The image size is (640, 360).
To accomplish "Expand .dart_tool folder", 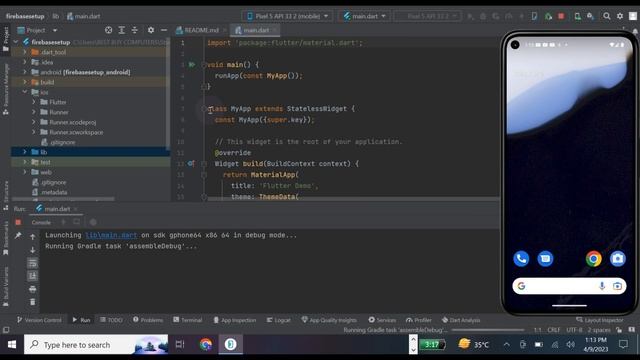I will click(25, 52).
